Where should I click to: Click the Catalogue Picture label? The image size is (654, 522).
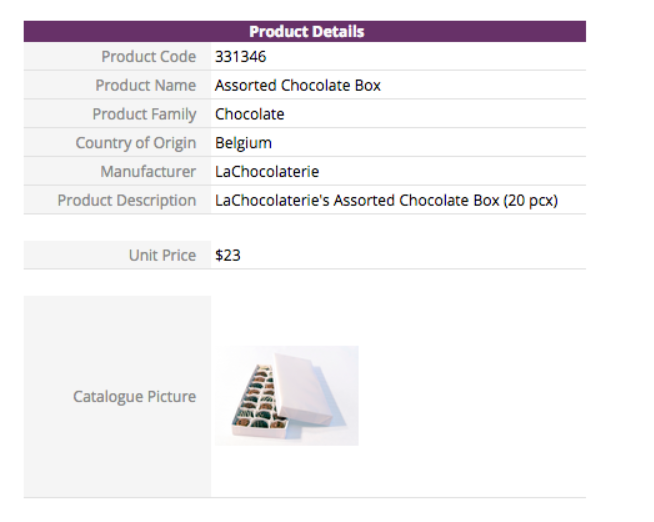tap(134, 397)
